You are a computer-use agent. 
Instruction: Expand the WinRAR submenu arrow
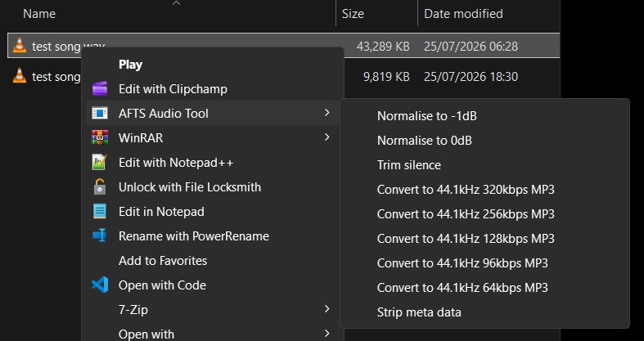pyautogui.click(x=327, y=137)
